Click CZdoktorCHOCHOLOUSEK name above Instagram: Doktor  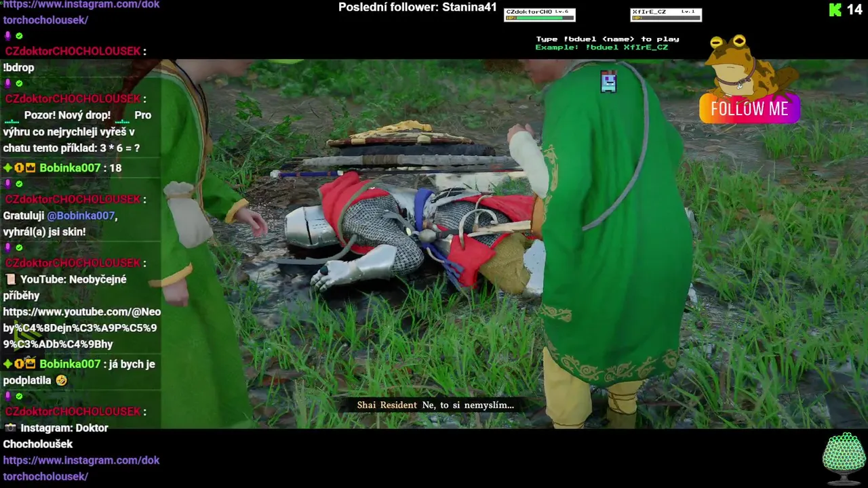[x=73, y=411]
